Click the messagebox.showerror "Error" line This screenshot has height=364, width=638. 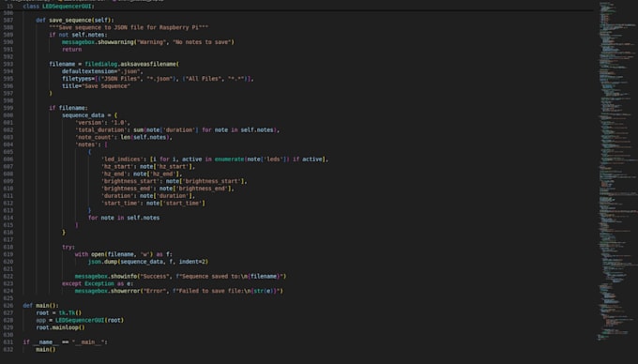179,291
